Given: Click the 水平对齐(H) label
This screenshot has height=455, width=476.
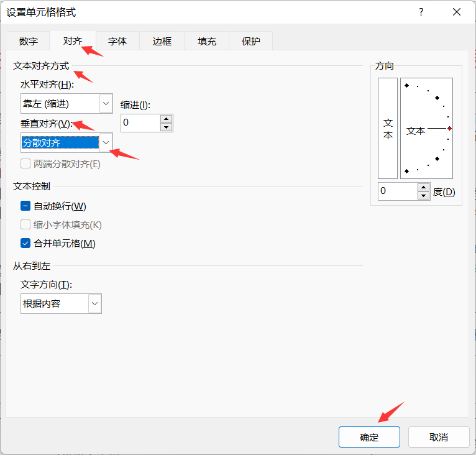Looking at the screenshot, I should [x=47, y=85].
